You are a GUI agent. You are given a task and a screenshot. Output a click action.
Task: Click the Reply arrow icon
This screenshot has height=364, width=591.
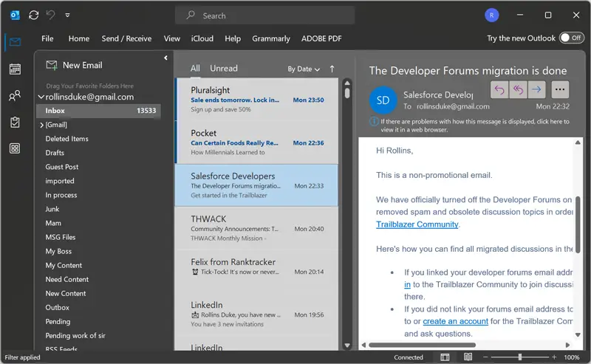(499, 89)
